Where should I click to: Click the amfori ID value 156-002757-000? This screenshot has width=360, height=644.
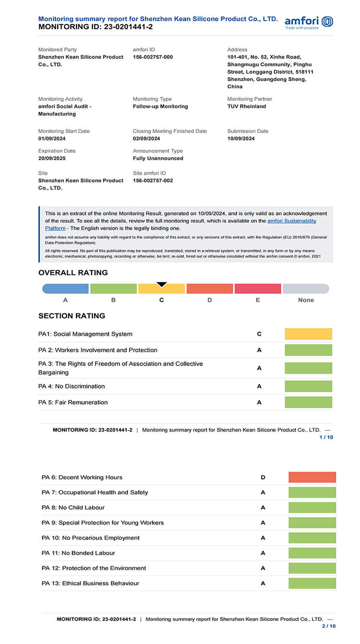[x=153, y=57]
